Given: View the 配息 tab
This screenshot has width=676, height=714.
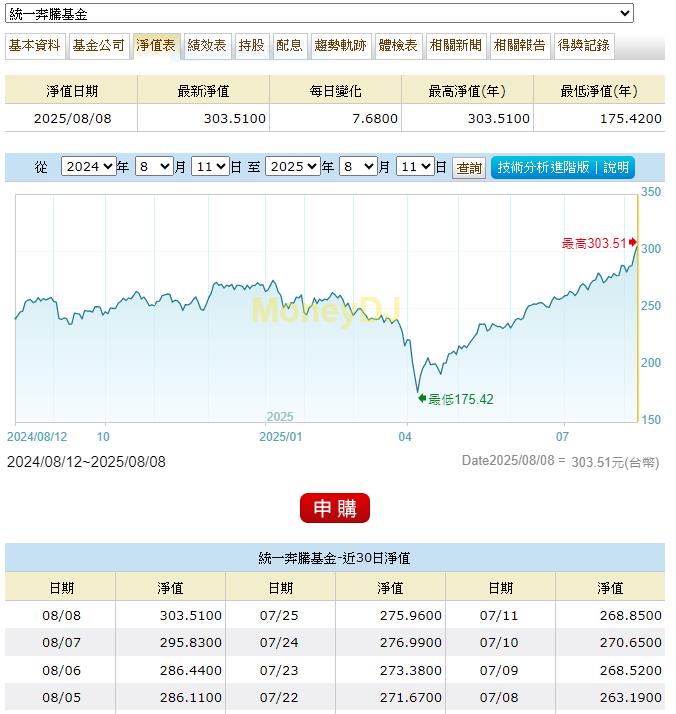Looking at the screenshot, I should (x=290, y=46).
